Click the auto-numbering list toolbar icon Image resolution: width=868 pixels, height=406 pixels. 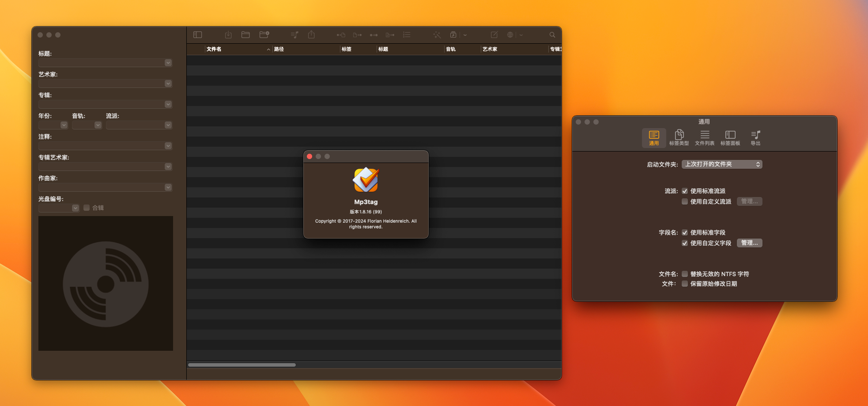(407, 35)
